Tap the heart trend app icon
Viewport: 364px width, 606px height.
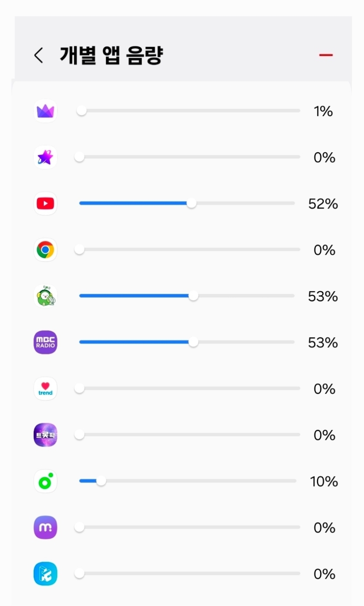[x=45, y=389]
